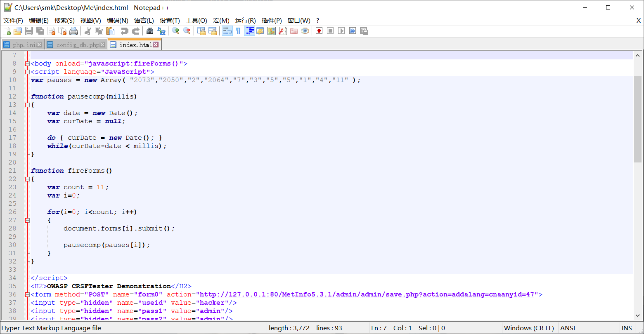Open the 插件(P) menu
Viewport: 644px width, 334px height.
[272, 20]
